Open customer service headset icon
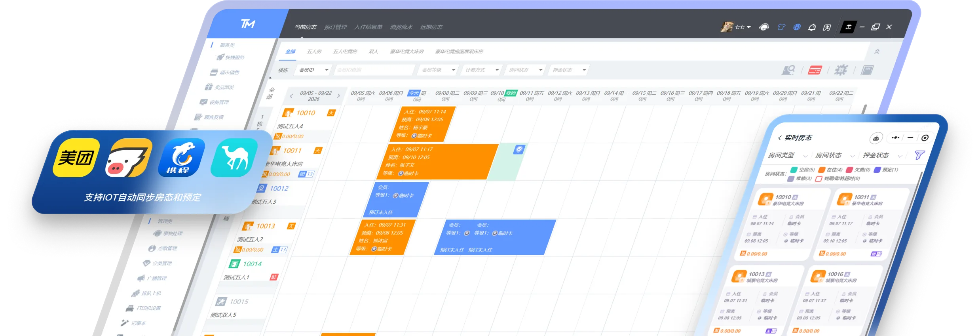Viewport: 980px width, 336px height. (764, 27)
